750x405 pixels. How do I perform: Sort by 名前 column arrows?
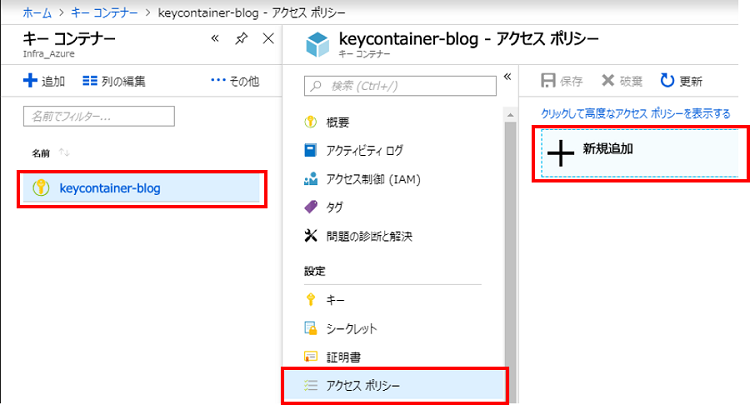(x=64, y=153)
